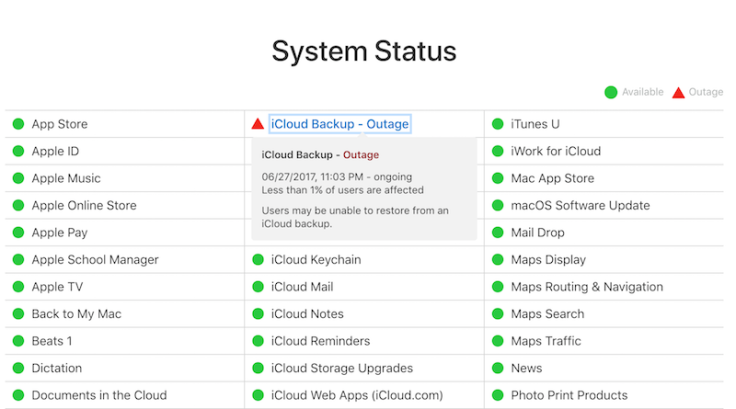Screen dimensions: 736x409
Task: Click the green dot next to Dictation
Action: tap(18, 368)
